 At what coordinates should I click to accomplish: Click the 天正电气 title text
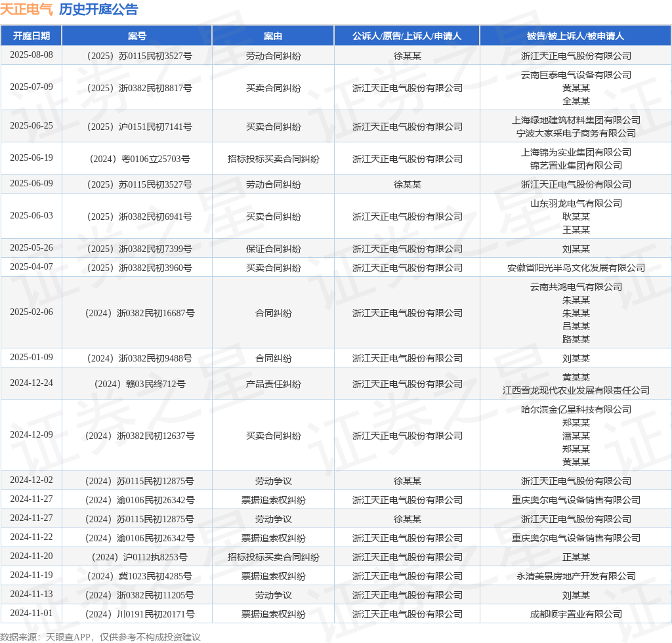click(26, 9)
